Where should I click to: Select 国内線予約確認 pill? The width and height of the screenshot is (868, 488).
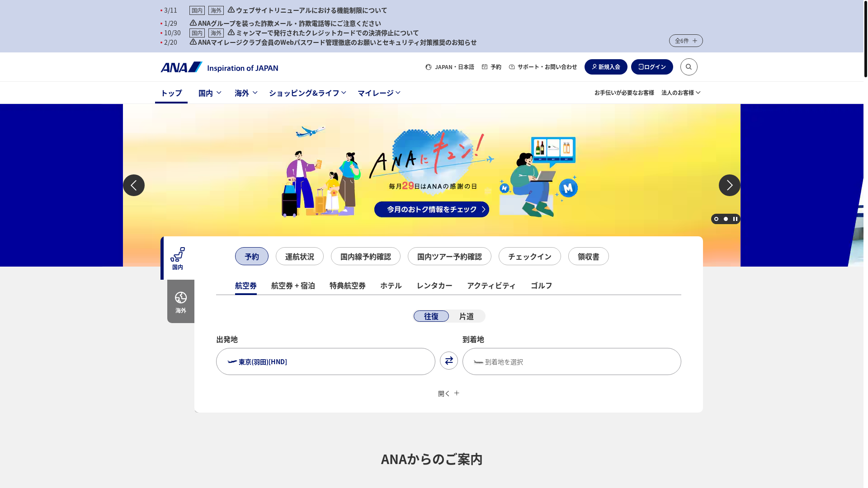click(x=366, y=256)
